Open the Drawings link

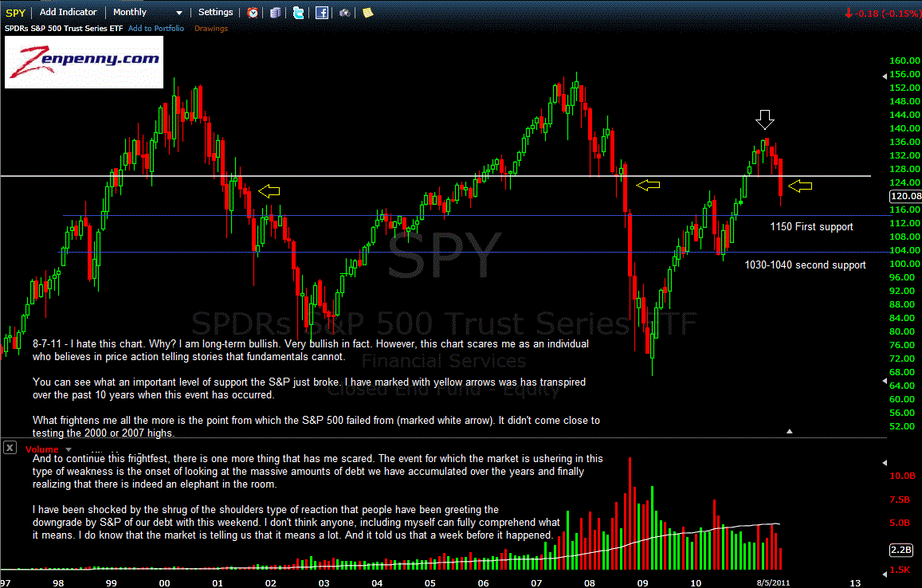[x=211, y=28]
